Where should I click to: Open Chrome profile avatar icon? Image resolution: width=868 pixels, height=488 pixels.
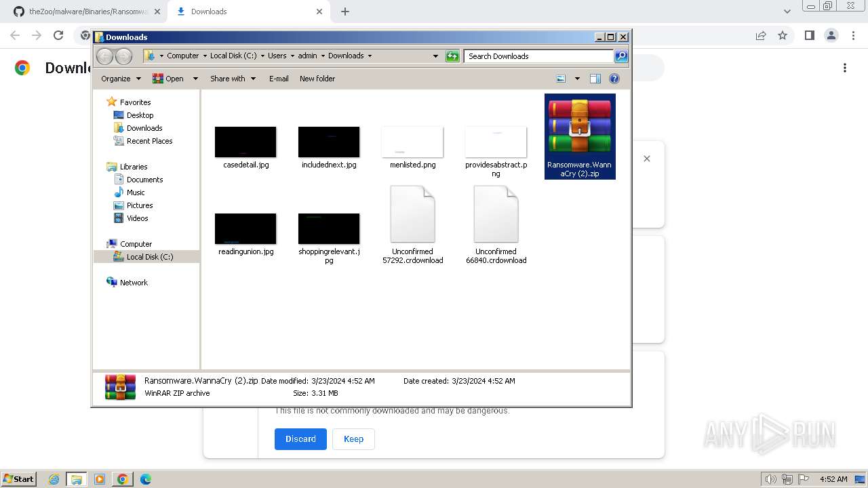click(x=831, y=35)
